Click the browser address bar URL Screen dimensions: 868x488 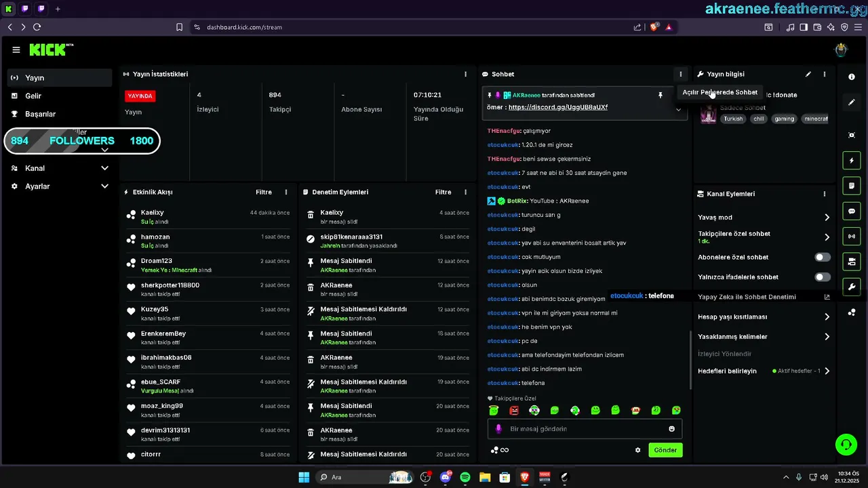click(244, 27)
